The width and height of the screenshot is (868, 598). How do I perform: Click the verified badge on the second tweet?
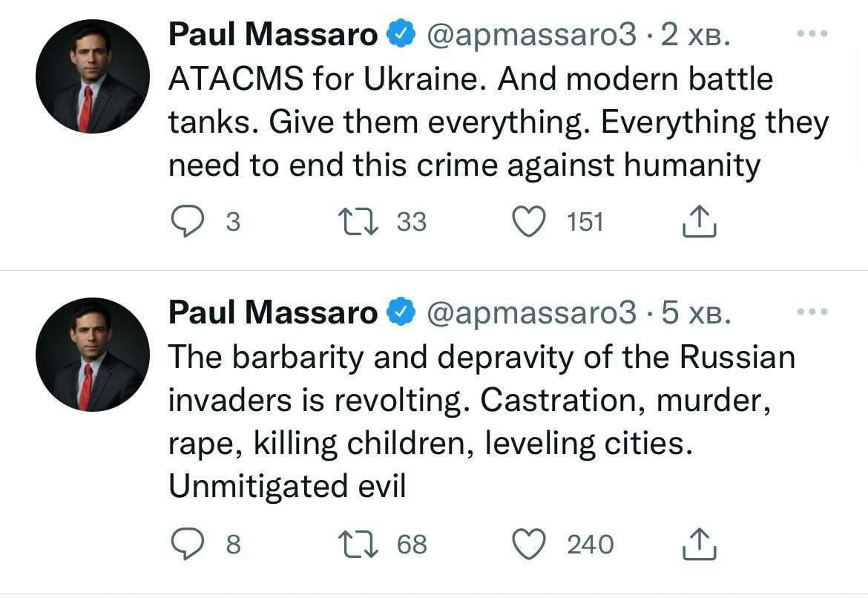pyautogui.click(x=401, y=314)
